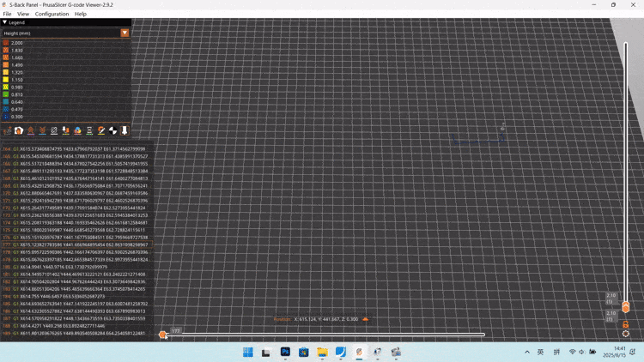Click the tool changes icon
Viewport: 644px width, 362px height.
[x=66, y=130]
